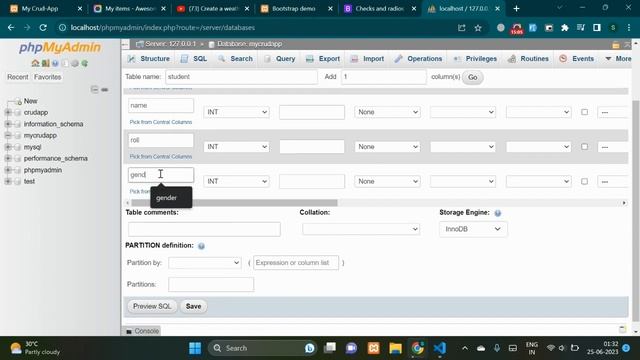Screen dimensions: 640x360
Task: Open the Operations tab
Action: tap(418, 59)
